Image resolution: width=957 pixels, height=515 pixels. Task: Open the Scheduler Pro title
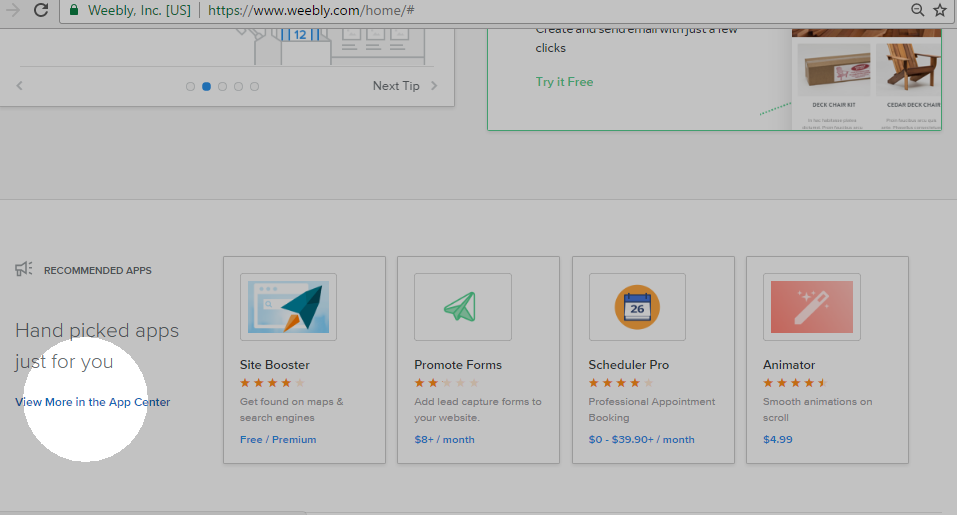pos(629,365)
